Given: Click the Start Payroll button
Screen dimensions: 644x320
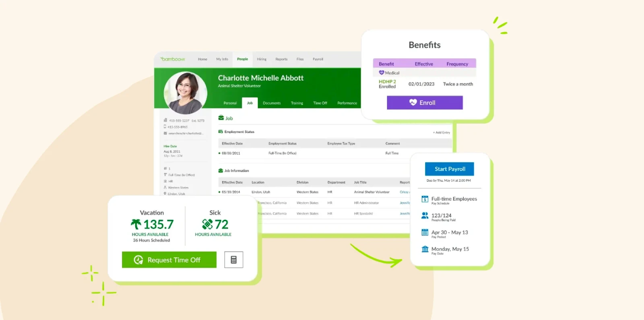Looking at the screenshot, I should click(x=450, y=169).
